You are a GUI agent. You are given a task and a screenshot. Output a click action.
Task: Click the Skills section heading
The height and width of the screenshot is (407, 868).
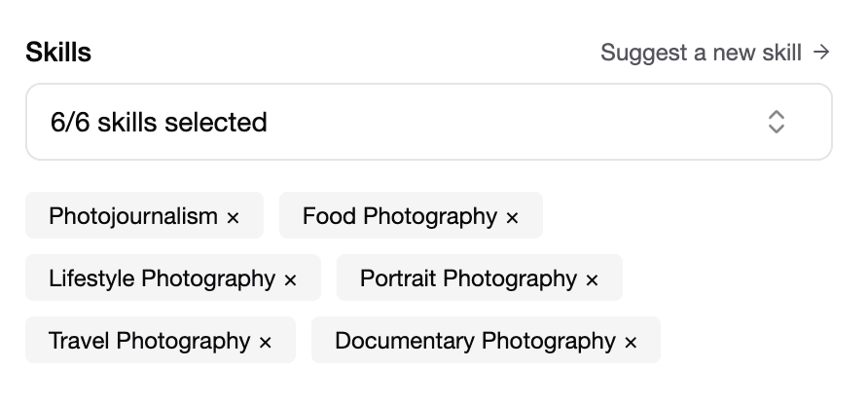click(58, 53)
